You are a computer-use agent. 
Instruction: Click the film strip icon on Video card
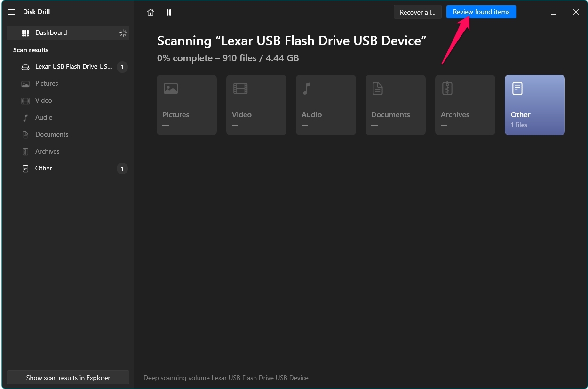[240, 88]
